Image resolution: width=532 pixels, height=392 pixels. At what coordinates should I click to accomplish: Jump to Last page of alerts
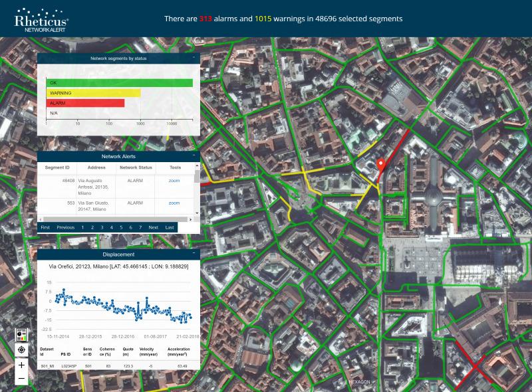pos(170,227)
